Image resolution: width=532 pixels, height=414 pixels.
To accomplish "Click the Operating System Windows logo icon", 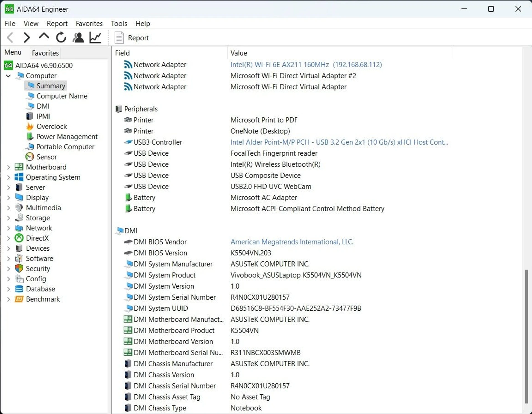I will [19, 177].
